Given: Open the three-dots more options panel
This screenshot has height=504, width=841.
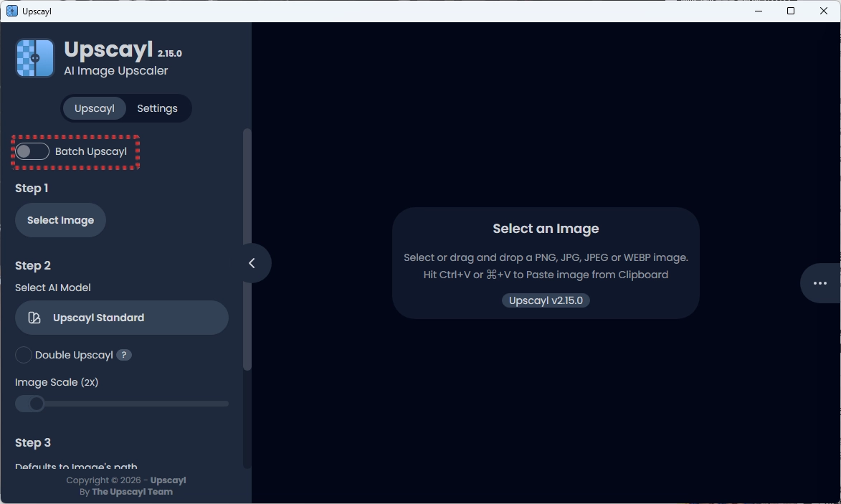Looking at the screenshot, I should [820, 283].
